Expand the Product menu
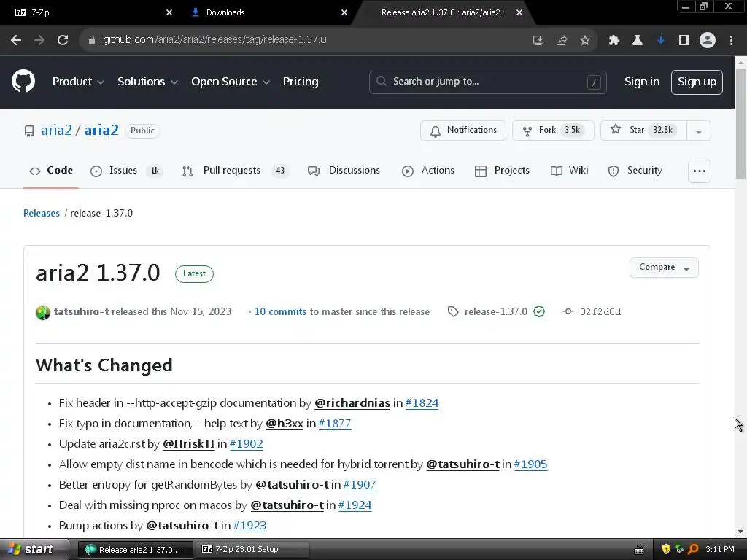Screen dimensions: 747x560 tap(78, 82)
